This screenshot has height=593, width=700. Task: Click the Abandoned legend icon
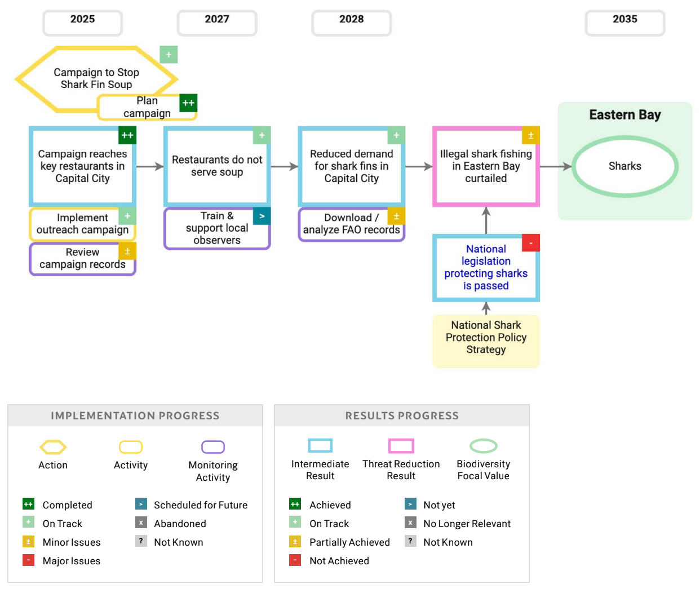click(x=141, y=523)
